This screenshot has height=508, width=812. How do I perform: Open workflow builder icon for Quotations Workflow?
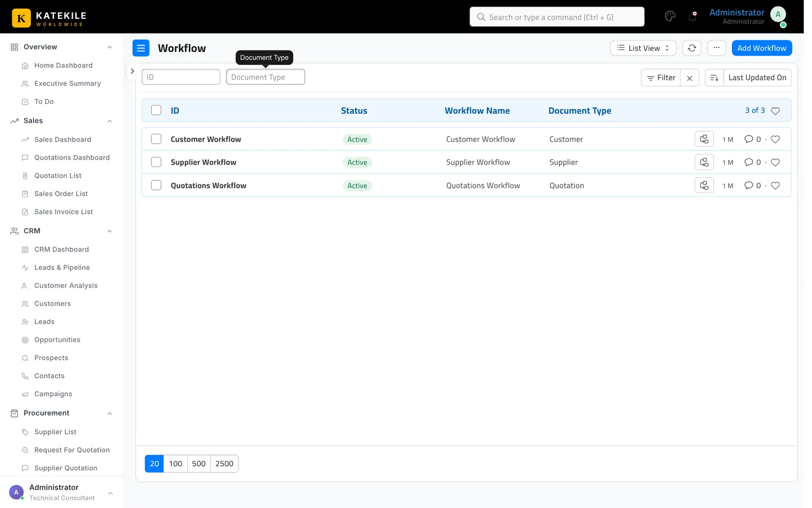click(x=704, y=185)
